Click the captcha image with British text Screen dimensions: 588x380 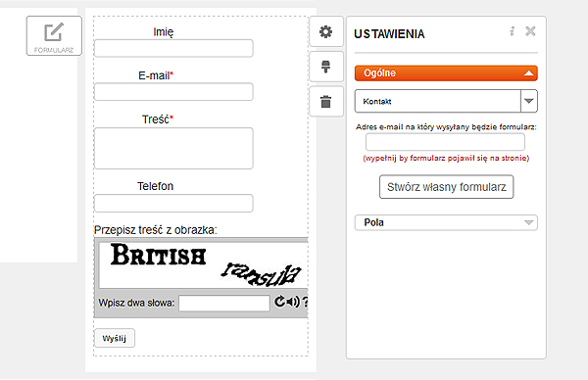(203, 265)
